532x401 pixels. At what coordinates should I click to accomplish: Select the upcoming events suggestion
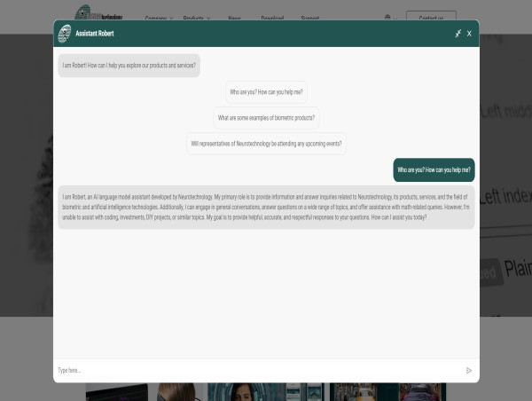tap(266, 144)
